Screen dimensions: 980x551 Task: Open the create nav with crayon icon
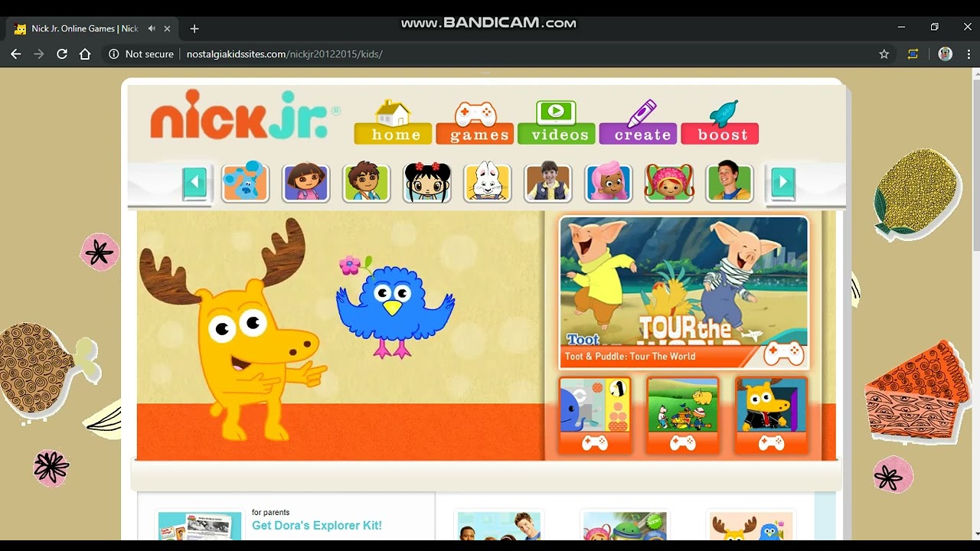(638, 122)
